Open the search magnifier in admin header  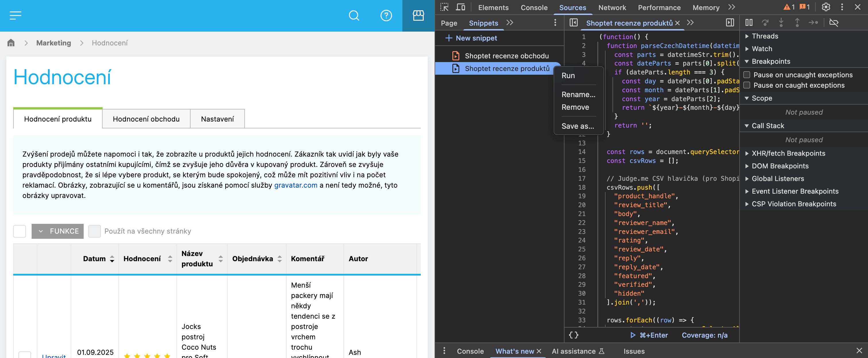tap(354, 16)
